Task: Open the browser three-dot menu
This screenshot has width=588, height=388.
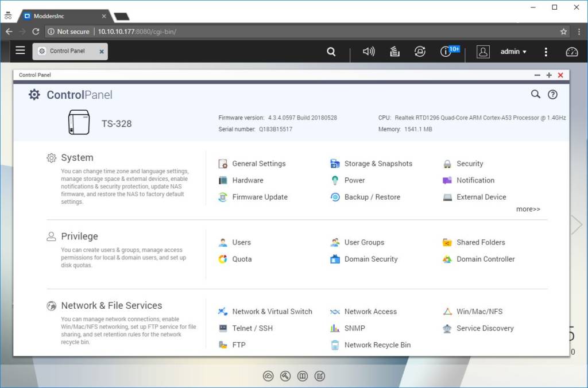Action: [x=579, y=32]
